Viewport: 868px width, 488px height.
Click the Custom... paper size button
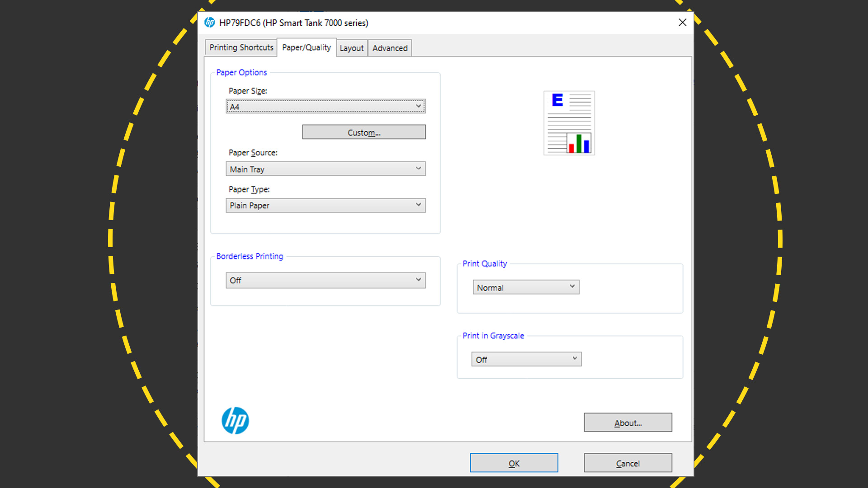pos(364,132)
